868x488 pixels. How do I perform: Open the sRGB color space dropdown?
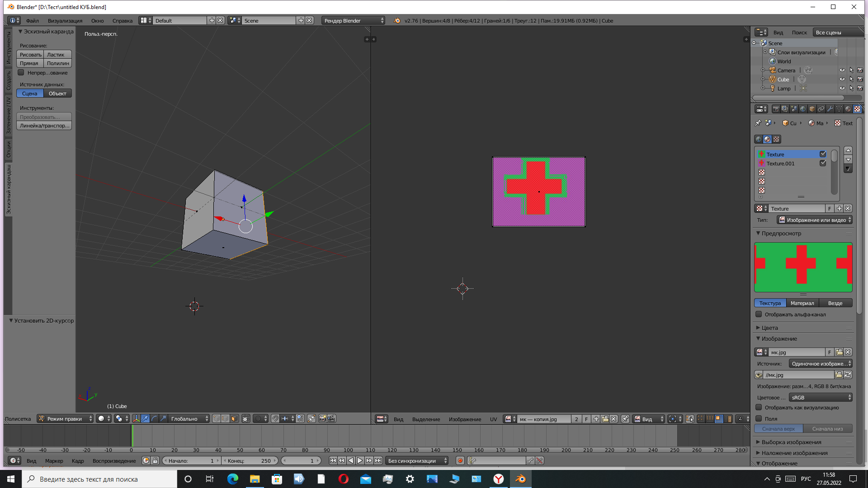820,397
